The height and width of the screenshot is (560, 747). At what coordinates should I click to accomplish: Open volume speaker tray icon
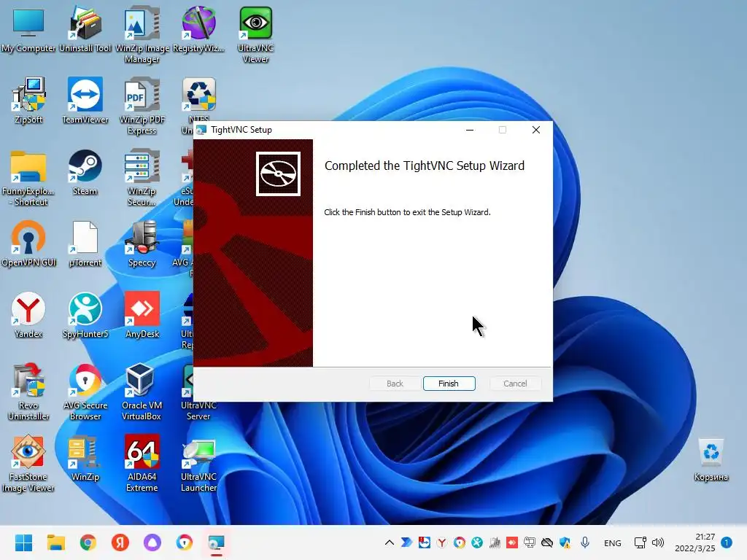(x=658, y=542)
